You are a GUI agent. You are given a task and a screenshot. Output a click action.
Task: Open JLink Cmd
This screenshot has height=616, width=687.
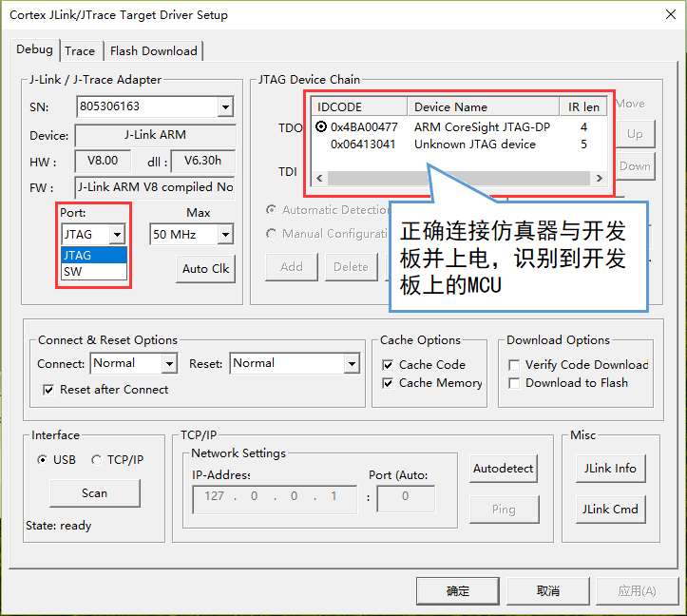click(x=610, y=509)
